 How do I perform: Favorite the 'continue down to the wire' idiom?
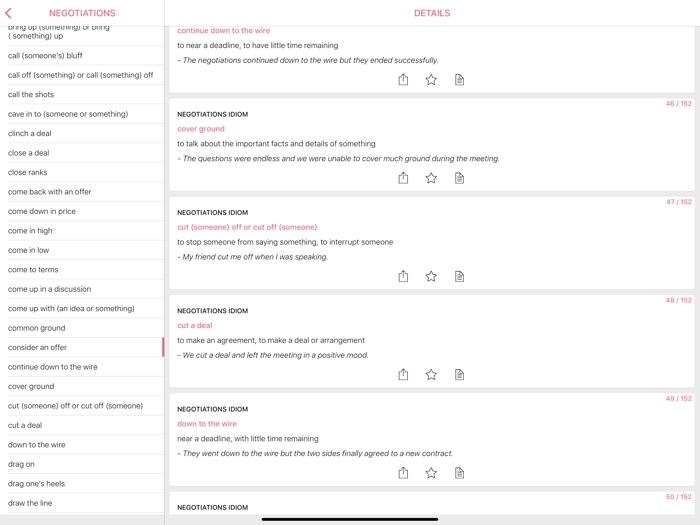431,79
